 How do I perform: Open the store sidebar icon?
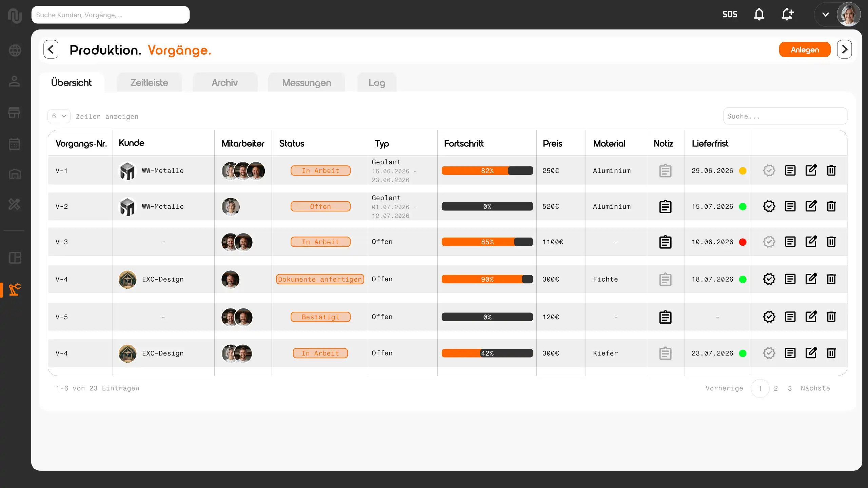(x=15, y=113)
